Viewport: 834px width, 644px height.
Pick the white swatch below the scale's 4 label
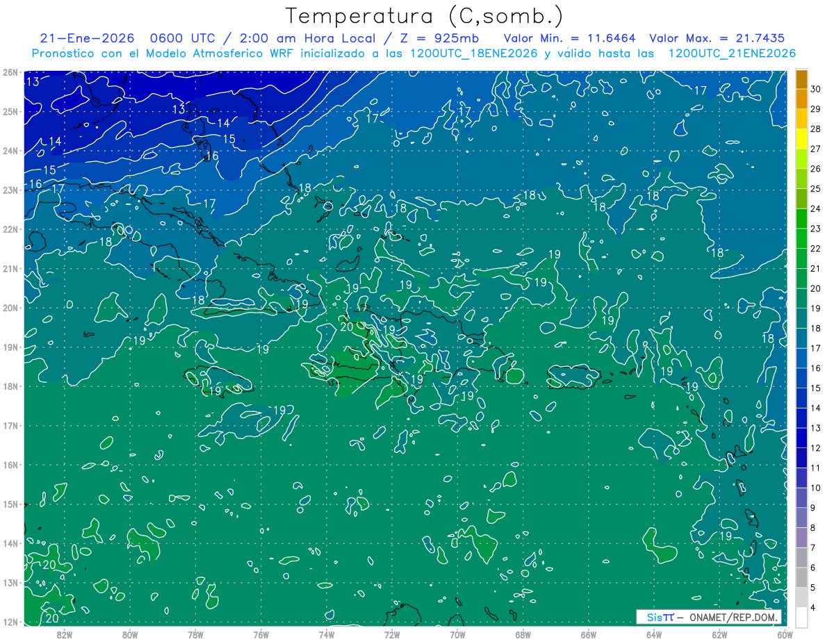801,617
